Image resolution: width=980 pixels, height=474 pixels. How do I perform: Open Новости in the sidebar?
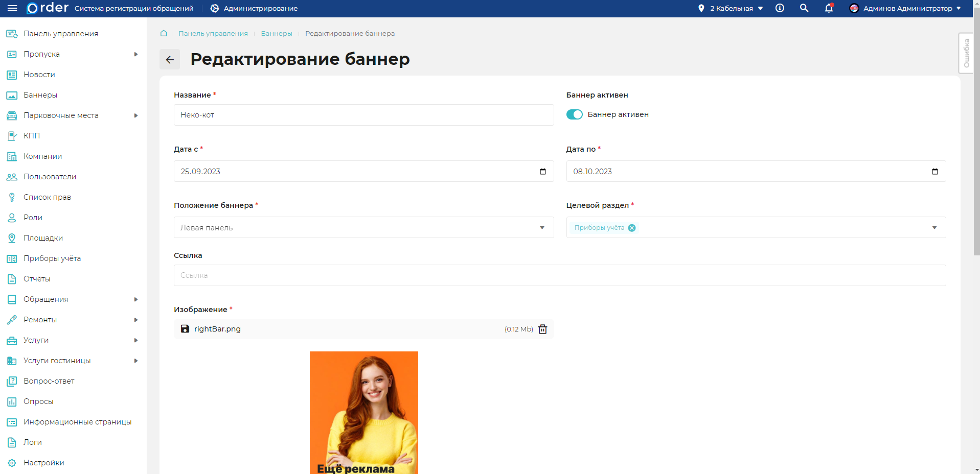[x=39, y=75]
